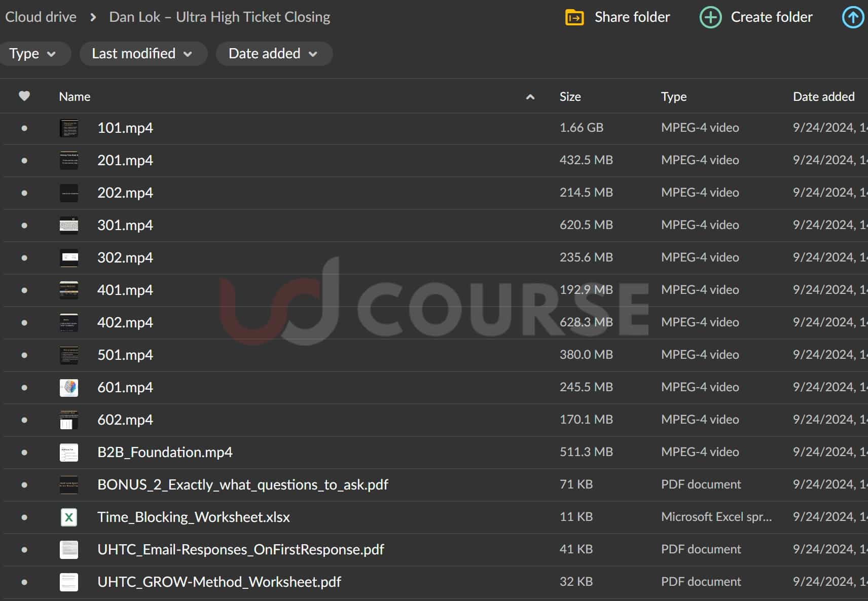Viewport: 868px width, 601px height.
Task: Open the Type filter dropdown
Action: [x=32, y=54]
